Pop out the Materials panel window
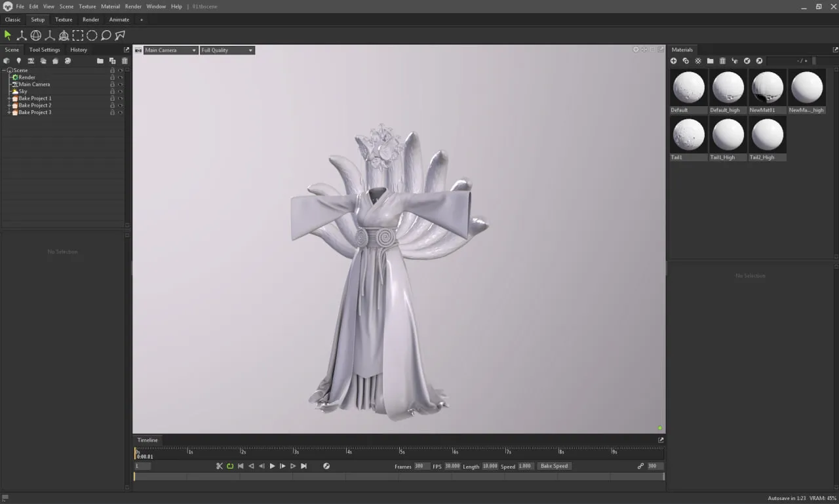This screenshot has width=839, height=504. click(x=835, y=50)
